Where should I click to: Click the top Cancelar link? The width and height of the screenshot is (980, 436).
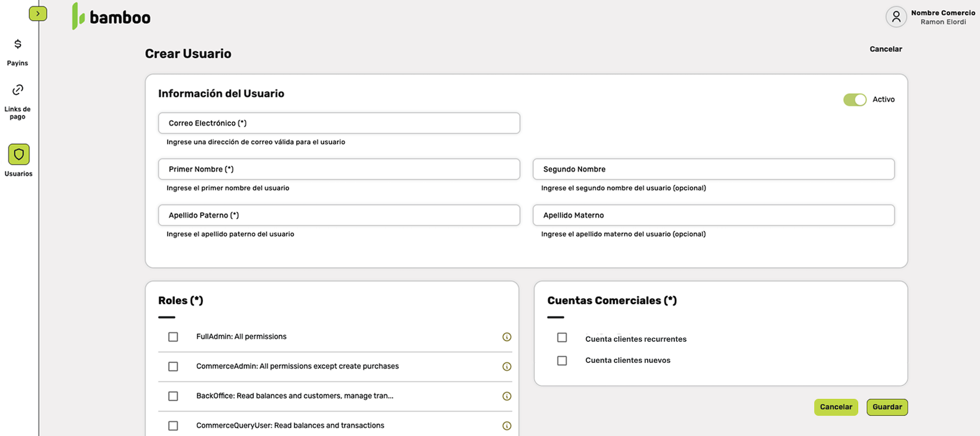886,50
